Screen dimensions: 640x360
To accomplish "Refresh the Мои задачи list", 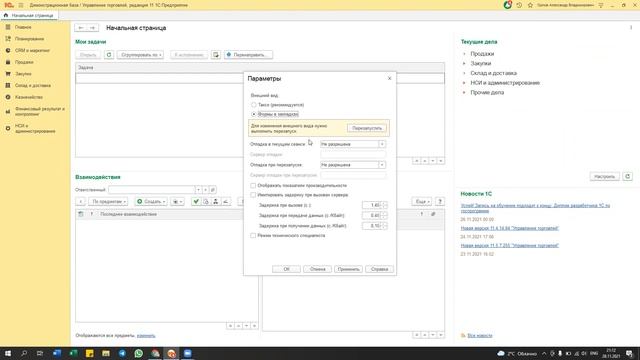I will [109, 55].
